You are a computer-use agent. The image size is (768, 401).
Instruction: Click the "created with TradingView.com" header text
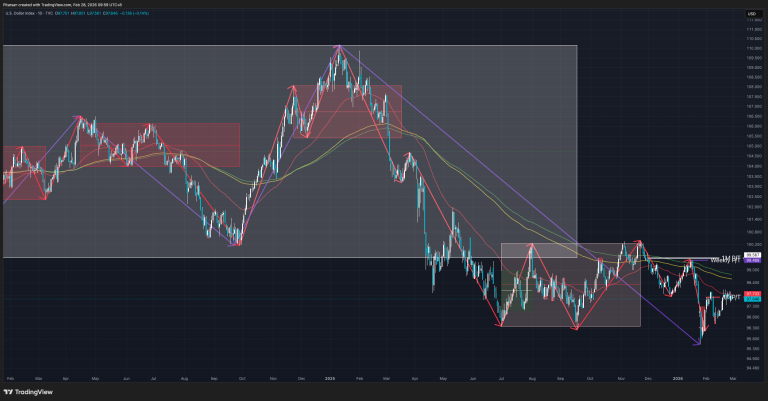[x=43, y=4]
